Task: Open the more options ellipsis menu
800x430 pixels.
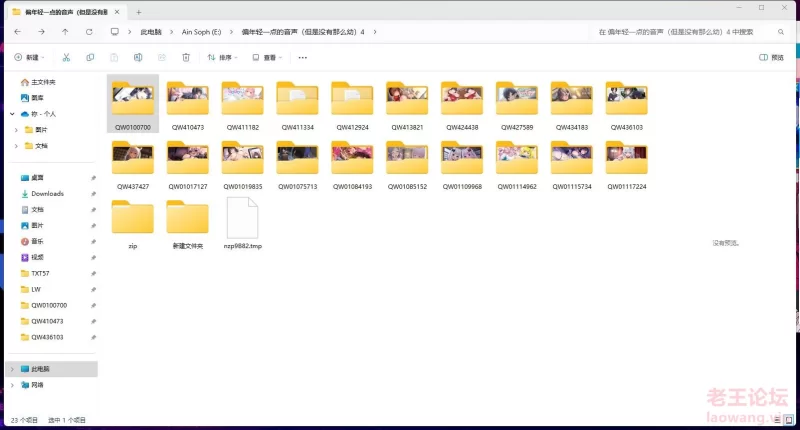Action: pos(303,58)
